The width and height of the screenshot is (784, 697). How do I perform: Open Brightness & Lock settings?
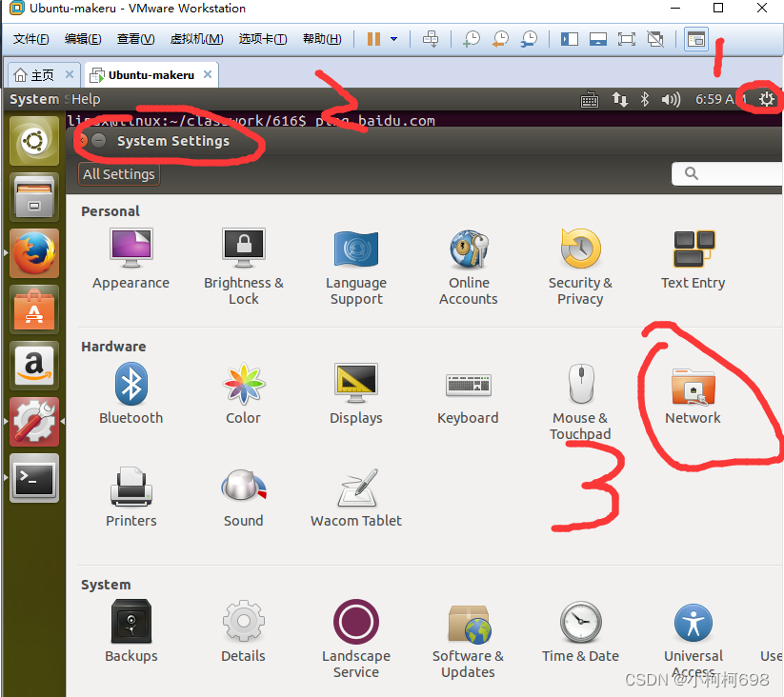(x=244, y=267)
